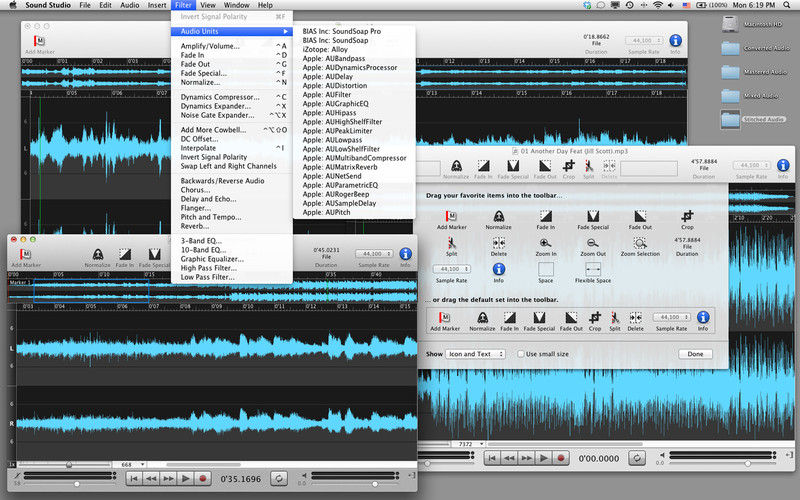The width and height of the screenshot is (800, 500).
Task: Click the record button beside 0'00.0000
Action: tap(561, 458)
